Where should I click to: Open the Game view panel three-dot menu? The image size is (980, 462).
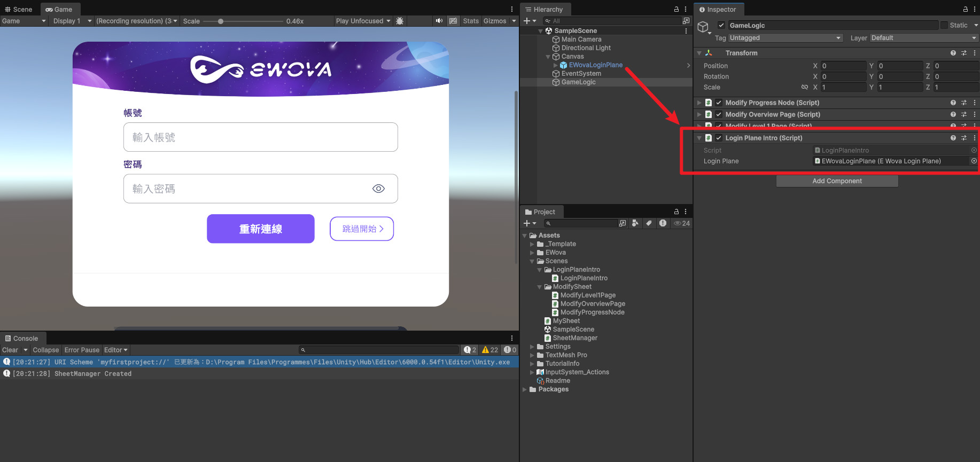(x=512, y=9)
